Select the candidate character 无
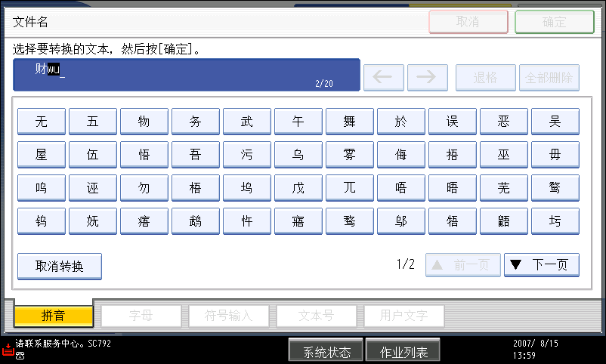This screenshot has width=606, height=364. point(41,122)
